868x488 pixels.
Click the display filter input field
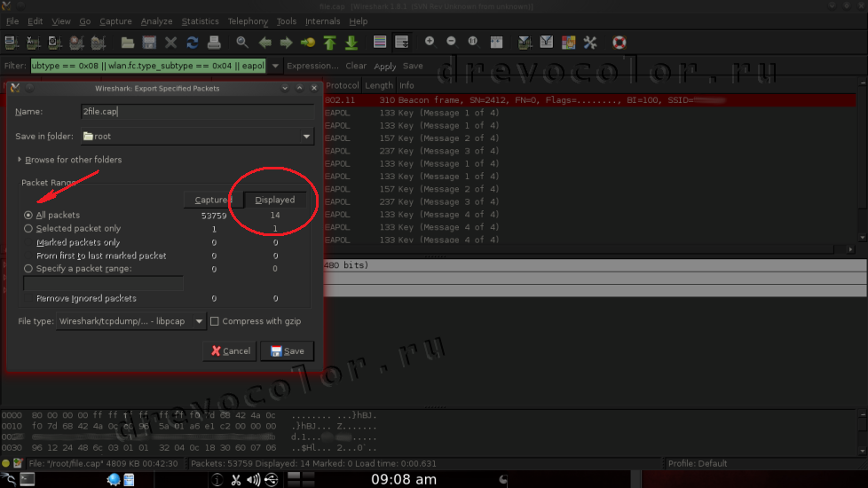[148, 66]
